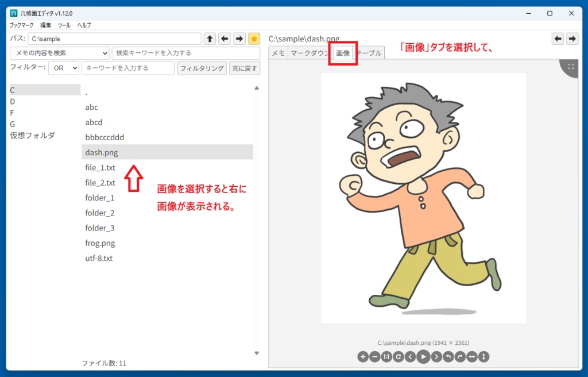Select the abcd item

pos(167,122)
